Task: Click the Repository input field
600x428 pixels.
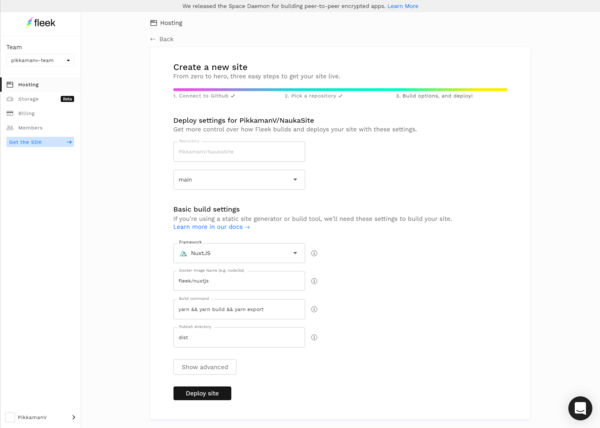Action: point(239,151)
